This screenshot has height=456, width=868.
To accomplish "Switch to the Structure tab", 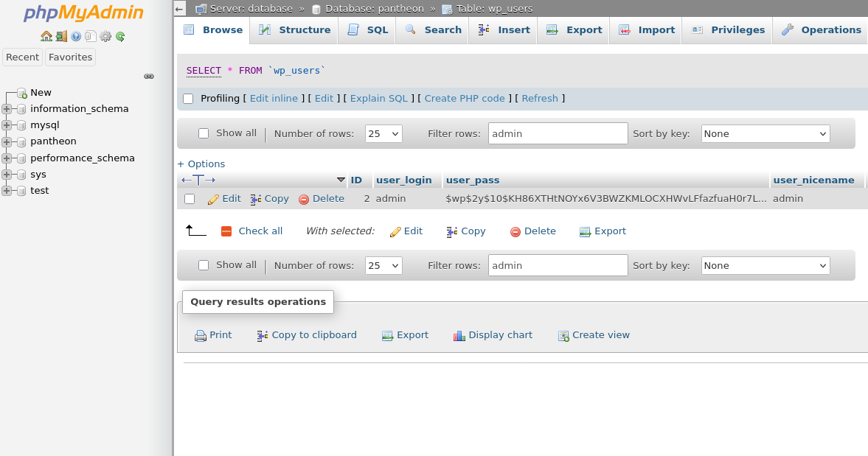I will click(294, 30).
